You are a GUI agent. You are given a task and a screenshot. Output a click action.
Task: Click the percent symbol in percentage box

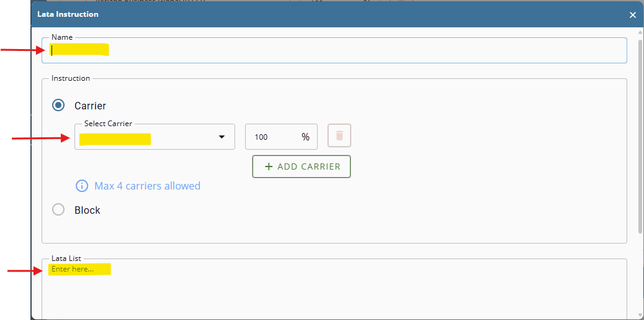click(305, 137)
